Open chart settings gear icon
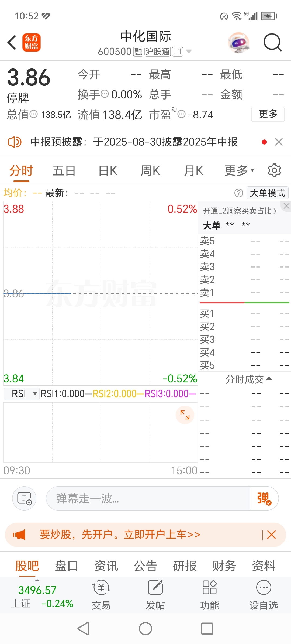 click(x=274, y=170)
